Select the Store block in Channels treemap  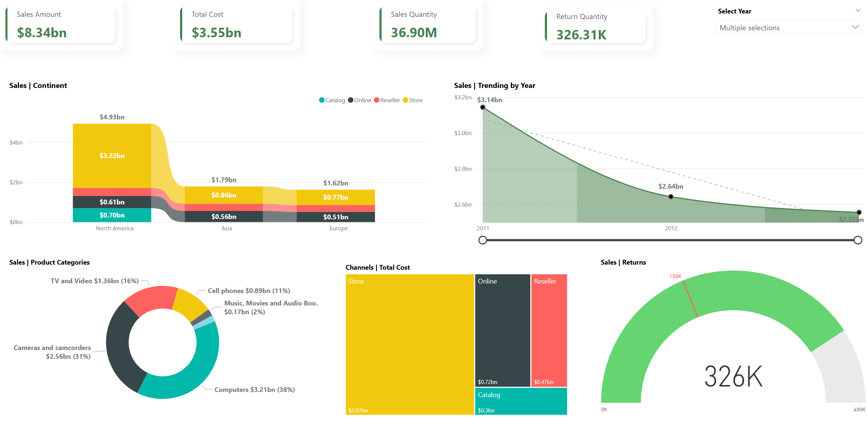coord(409,343)
